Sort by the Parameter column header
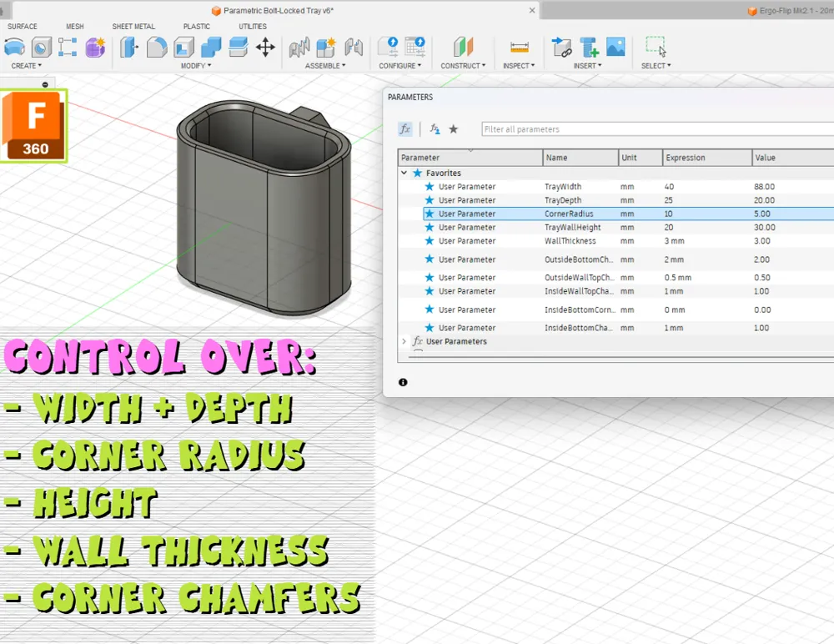The height and width of the screenshot is (644, 834). pyautogui.click(x=470, y=158)
